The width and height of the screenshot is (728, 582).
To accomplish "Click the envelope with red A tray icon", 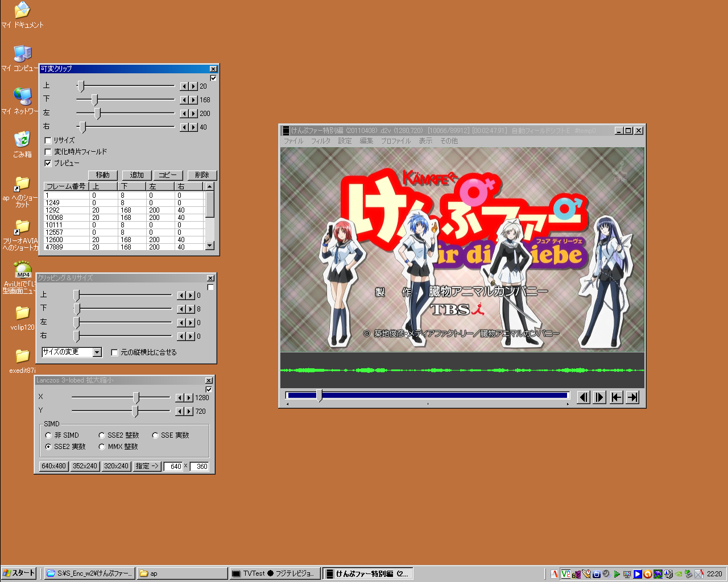I will (699, 574).
